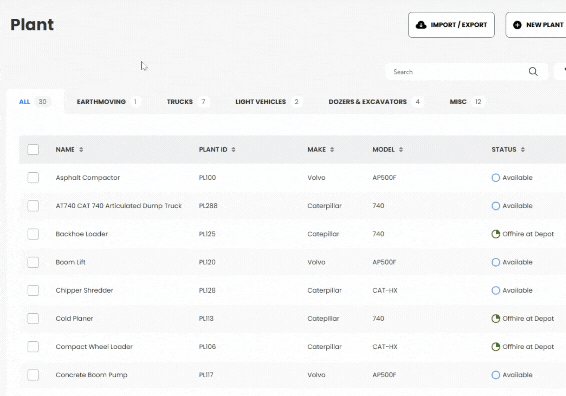
Task: Open the Import / Export button
Action: click(x=451, y=25)
